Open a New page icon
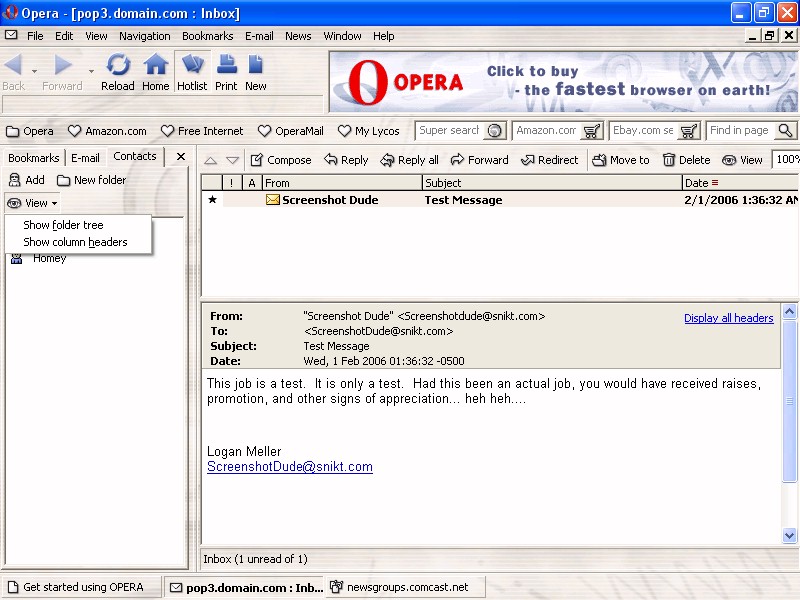Screen dimensions: 800x600 256,65
